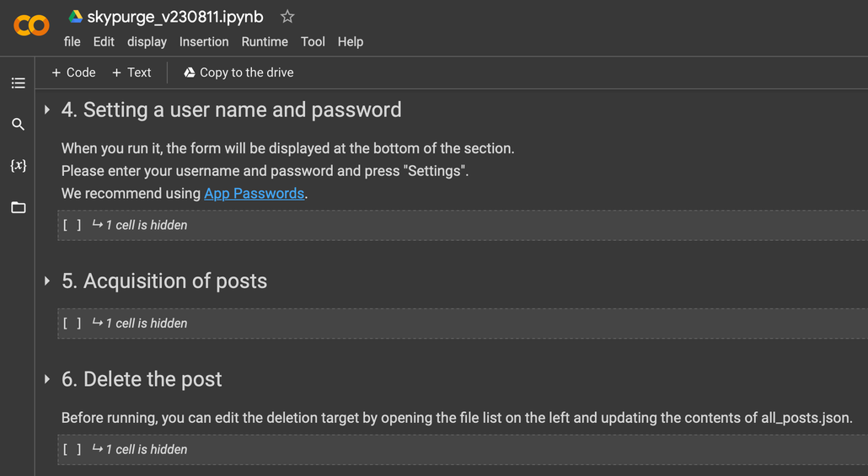Run the hidden cell under Delete the post
This screenshot has width=868, height=476.
(72, 449)
